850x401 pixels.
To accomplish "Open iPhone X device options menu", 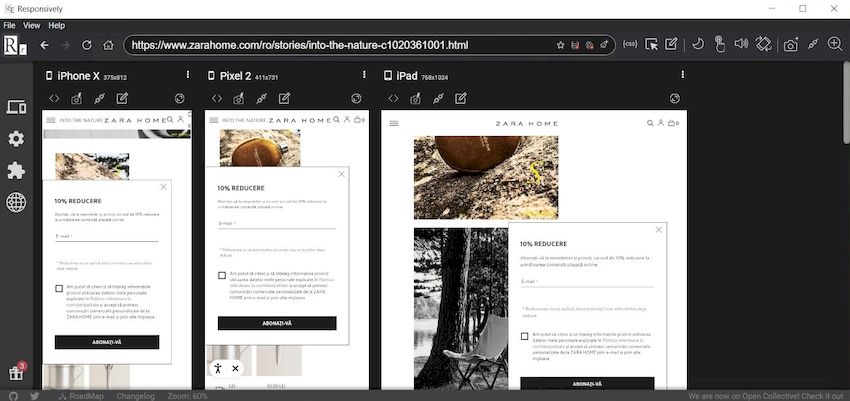I will point(188,75).
